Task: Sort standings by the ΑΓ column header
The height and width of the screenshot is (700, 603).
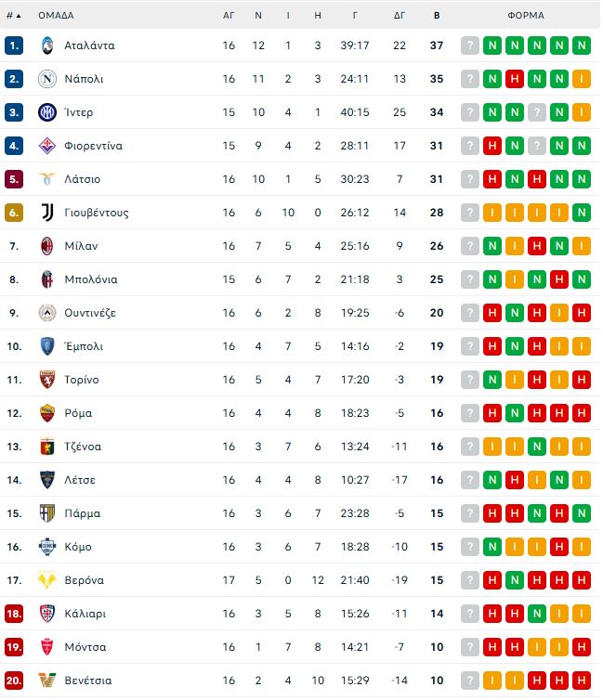Action: point(229,16)
